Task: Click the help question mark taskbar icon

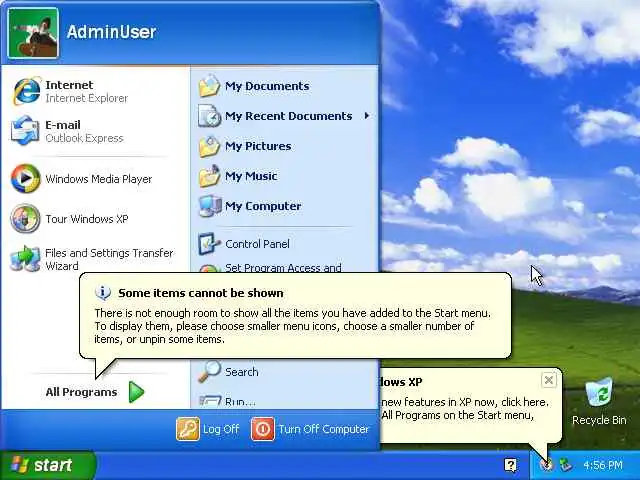Action: click(x=510, y=465)
